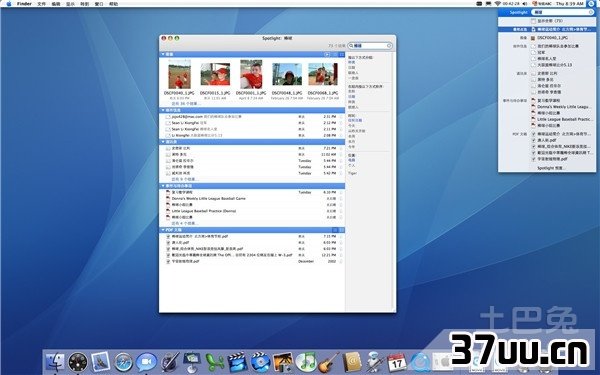Click the 4 more results link under events
This screenshot has height=375, width=600.
tap(184, 223)
